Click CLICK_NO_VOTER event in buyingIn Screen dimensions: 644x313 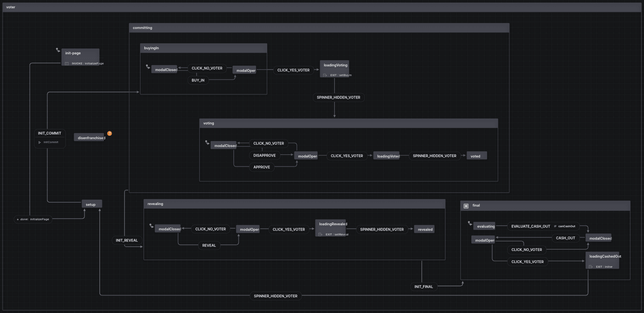point(207,68)
